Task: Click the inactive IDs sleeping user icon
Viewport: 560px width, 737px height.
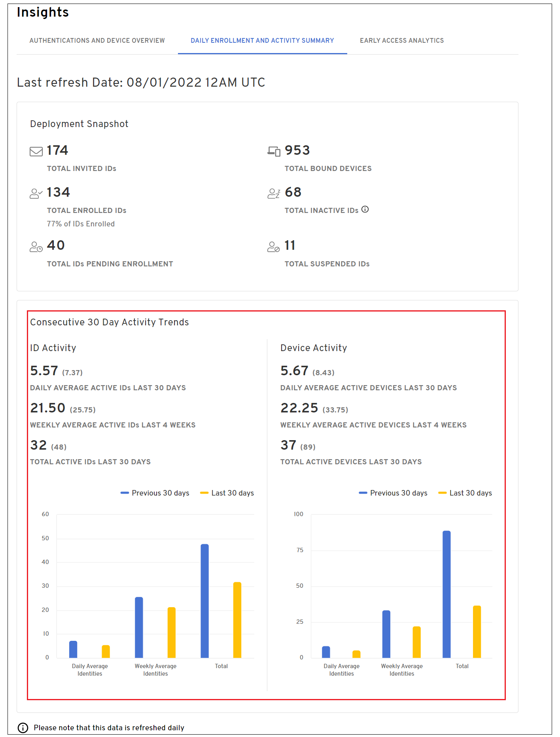Action: pos(274,194)
